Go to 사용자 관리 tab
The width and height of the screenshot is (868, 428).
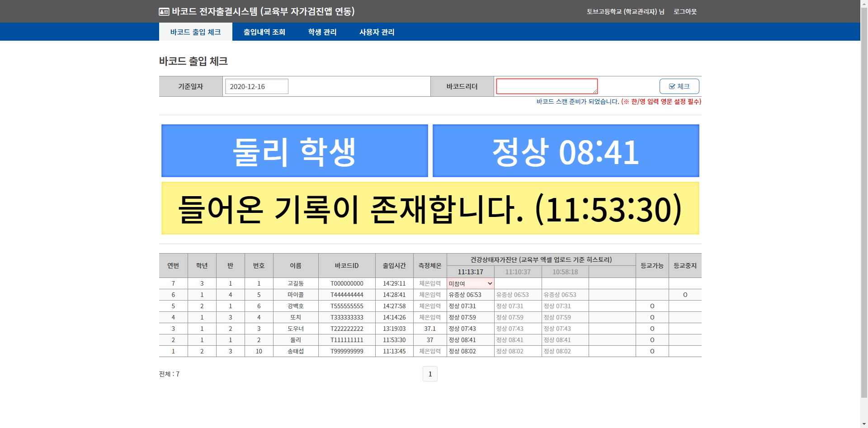(x=377, y=32)
